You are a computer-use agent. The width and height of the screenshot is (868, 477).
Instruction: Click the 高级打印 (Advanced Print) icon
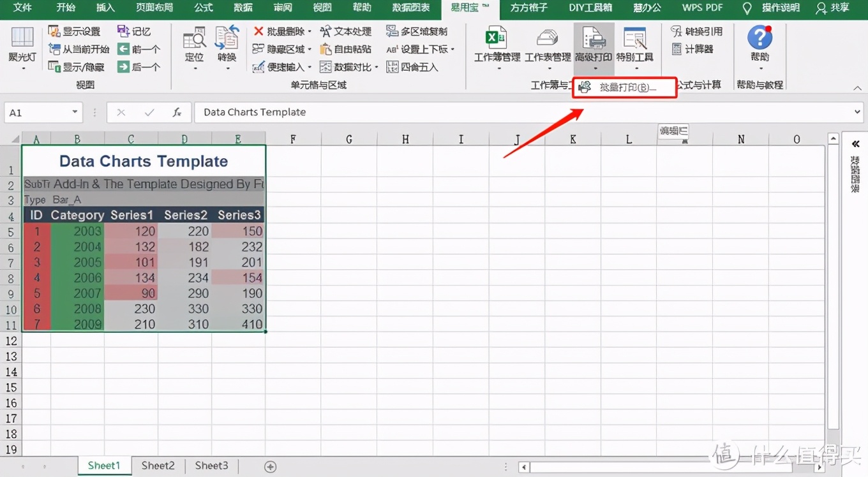pyautogui.click(x=593, y=43)
